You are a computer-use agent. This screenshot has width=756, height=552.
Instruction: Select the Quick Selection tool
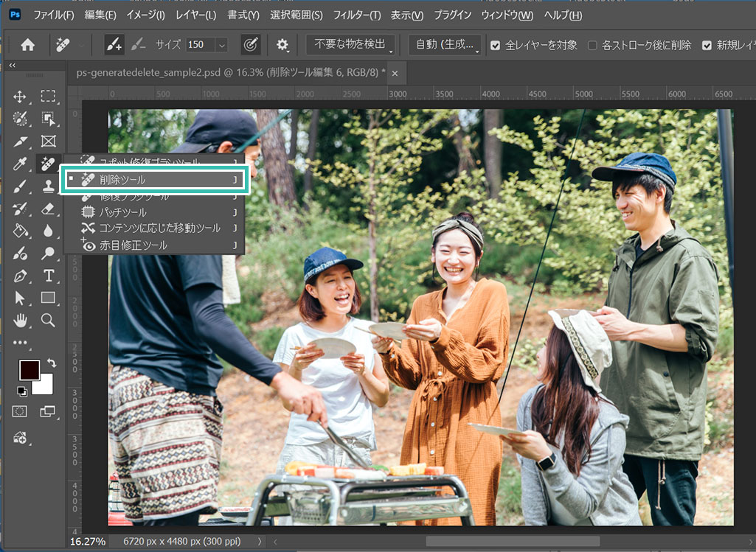[20, 119]
